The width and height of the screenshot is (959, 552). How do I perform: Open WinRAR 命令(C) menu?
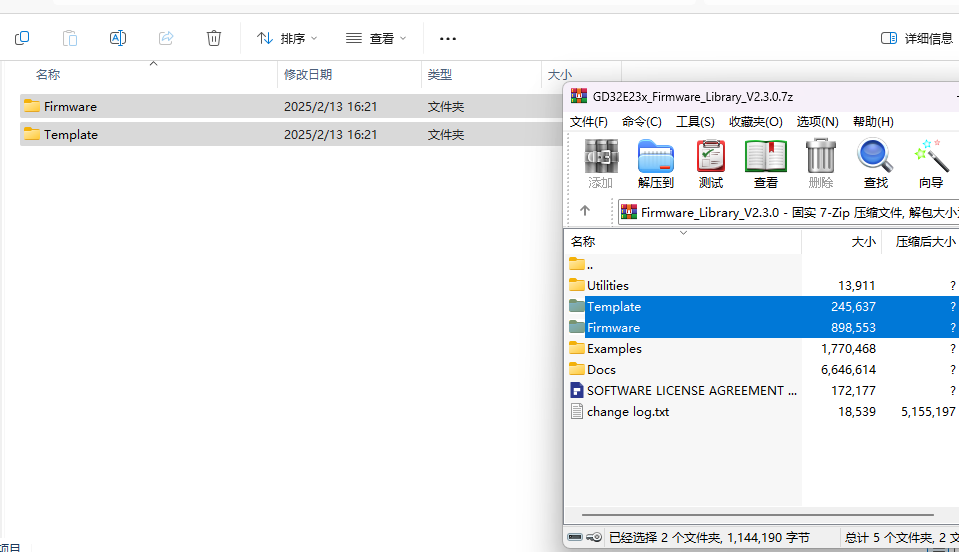642,122
